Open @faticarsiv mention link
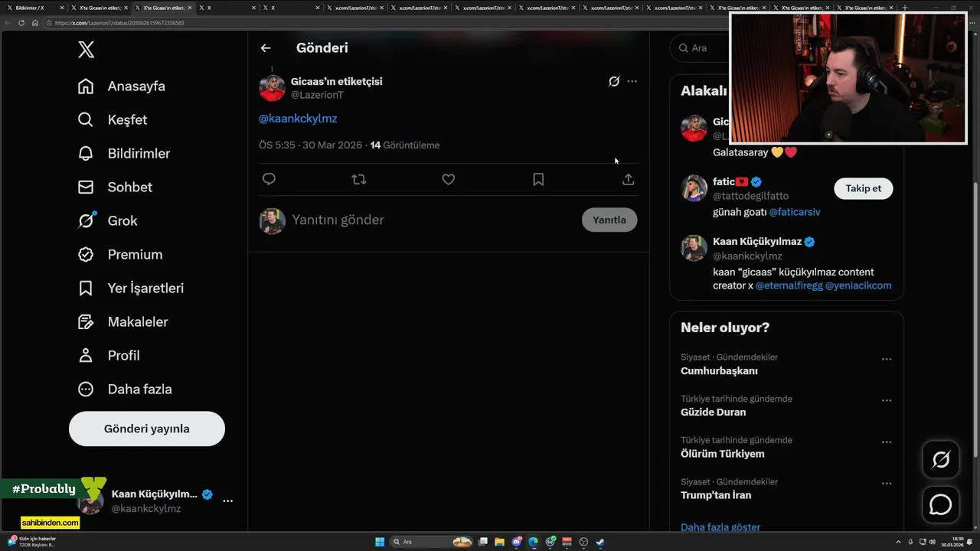This screenshot has width=980, height=551. pyautogui.click(x=795, y=212)
